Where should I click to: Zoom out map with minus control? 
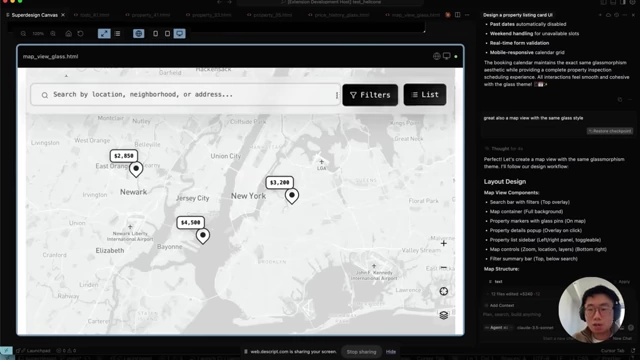pyautogui.click(x=444, y=267)
